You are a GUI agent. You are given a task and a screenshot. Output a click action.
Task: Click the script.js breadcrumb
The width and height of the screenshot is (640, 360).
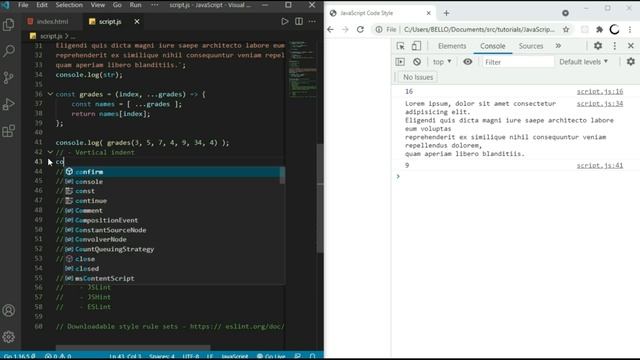click(51, 36)
